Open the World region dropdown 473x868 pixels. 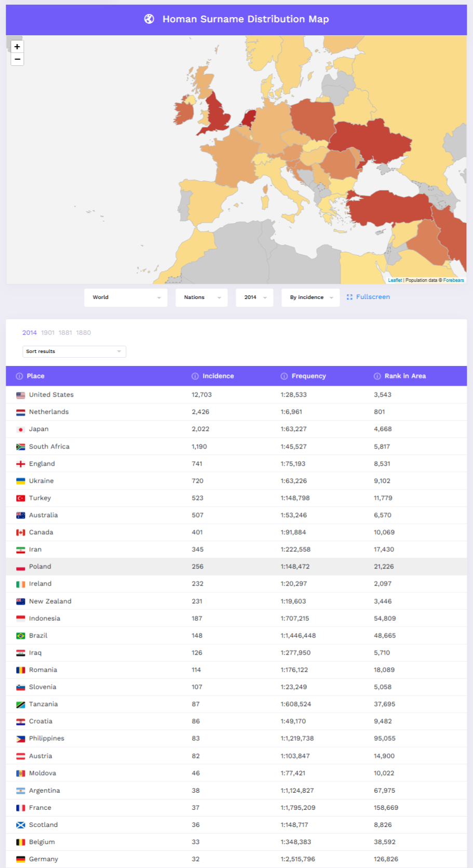pos(126,297)
